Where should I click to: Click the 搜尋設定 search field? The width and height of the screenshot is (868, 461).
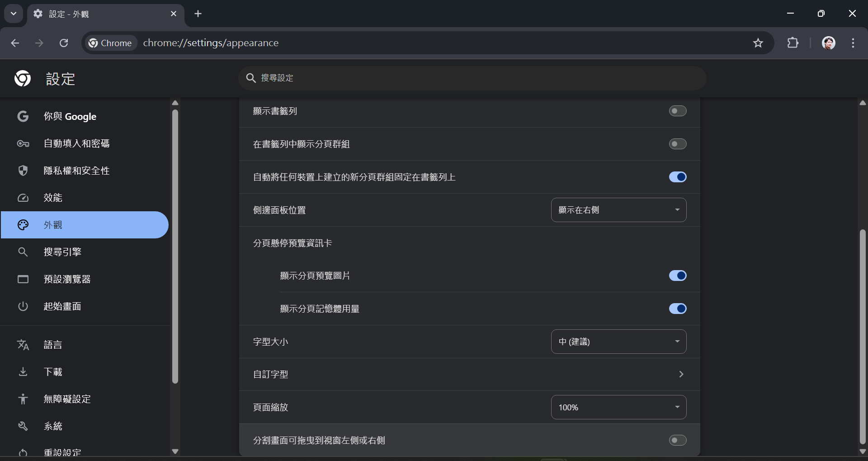472,78
